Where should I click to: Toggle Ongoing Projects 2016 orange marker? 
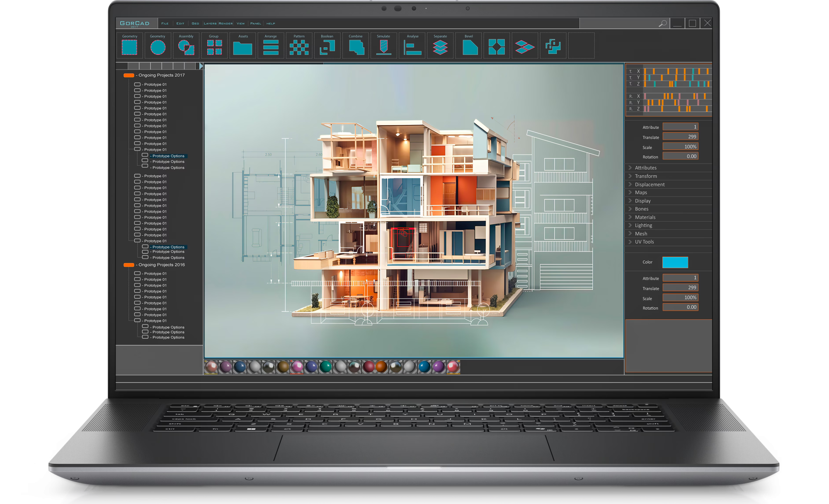tap(129, 265)
